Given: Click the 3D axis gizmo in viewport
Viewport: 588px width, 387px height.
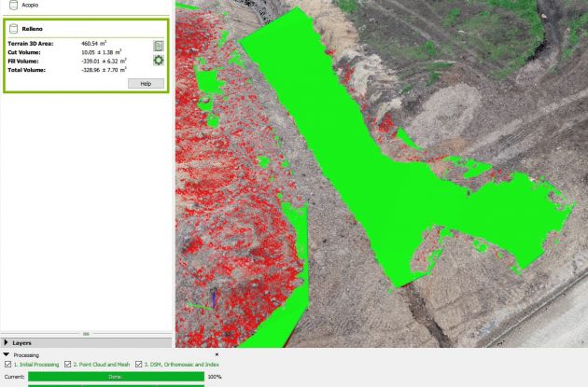Looking at the screenshot, I should 213,300.
